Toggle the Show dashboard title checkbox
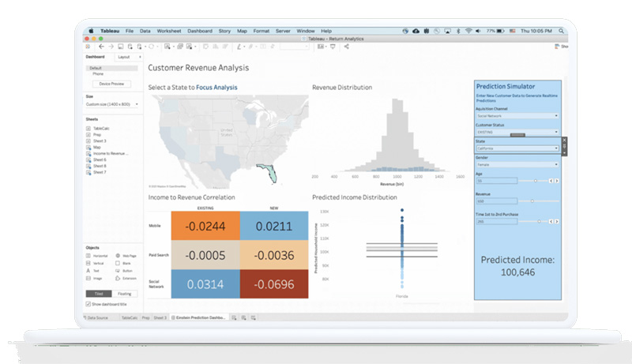The image size is (632, 364). coord(88,304)
